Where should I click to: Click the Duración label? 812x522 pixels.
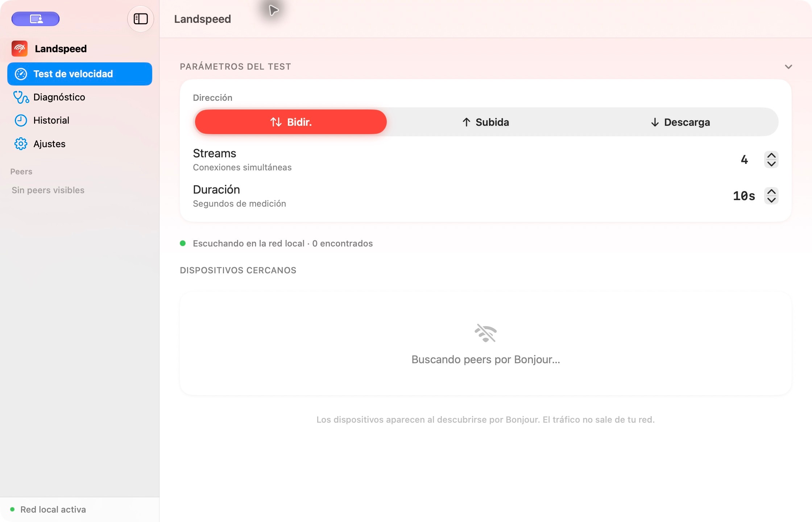(216, 189)
